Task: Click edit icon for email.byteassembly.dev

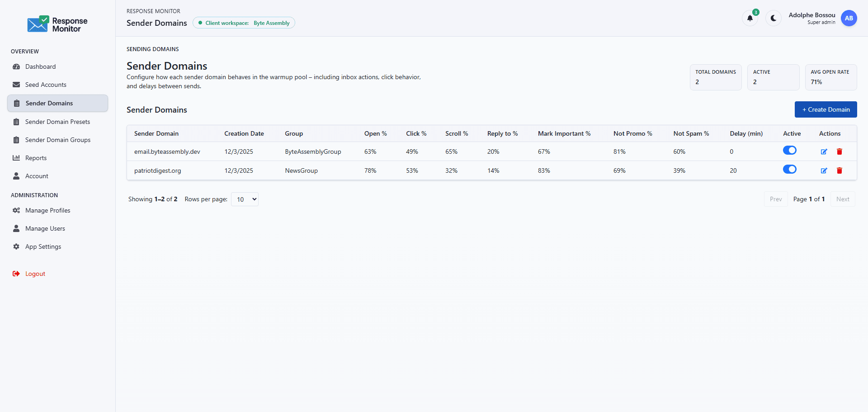Action: pos(824,152)
